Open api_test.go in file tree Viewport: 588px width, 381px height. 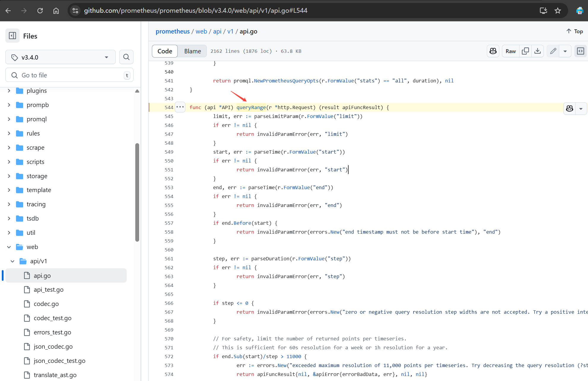[x=49, y=290]
